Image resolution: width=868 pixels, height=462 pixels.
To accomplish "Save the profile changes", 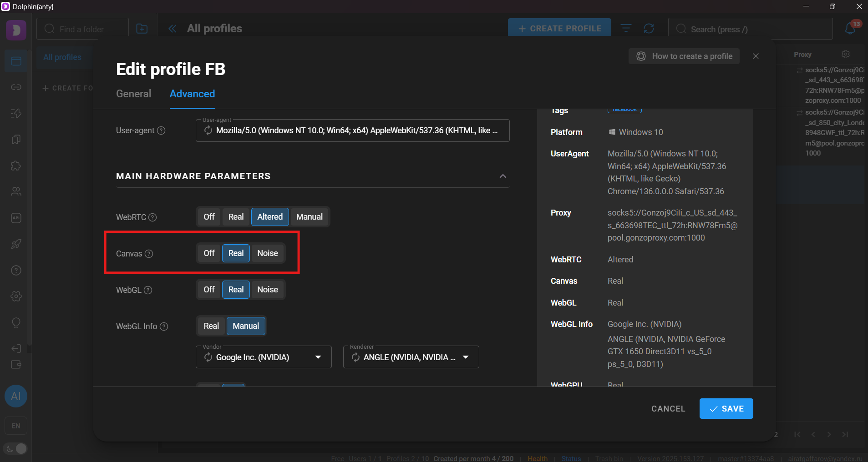I will 726,408.
